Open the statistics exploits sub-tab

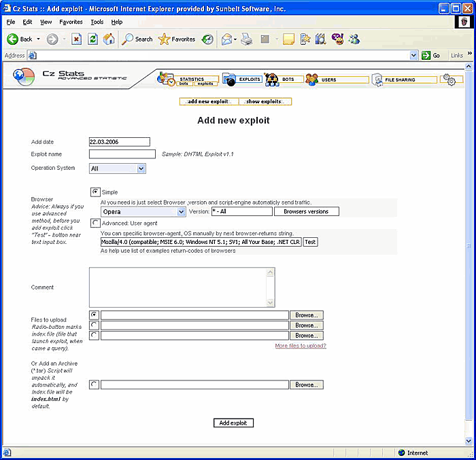point(205,84)
